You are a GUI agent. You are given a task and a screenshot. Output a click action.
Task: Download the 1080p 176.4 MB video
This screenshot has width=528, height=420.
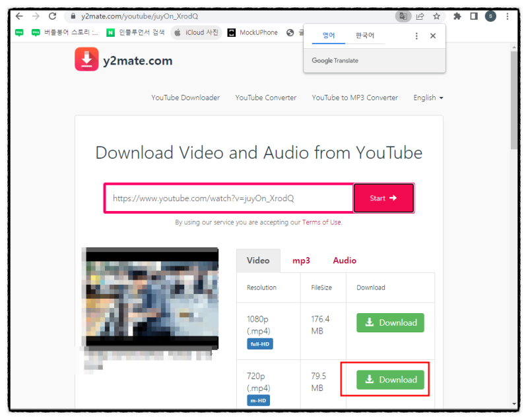[x=390, y=323]
